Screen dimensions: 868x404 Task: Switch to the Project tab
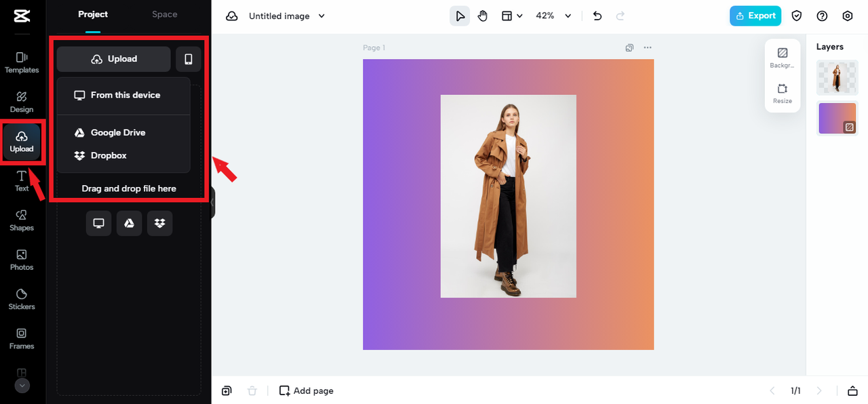pos(93,14)
